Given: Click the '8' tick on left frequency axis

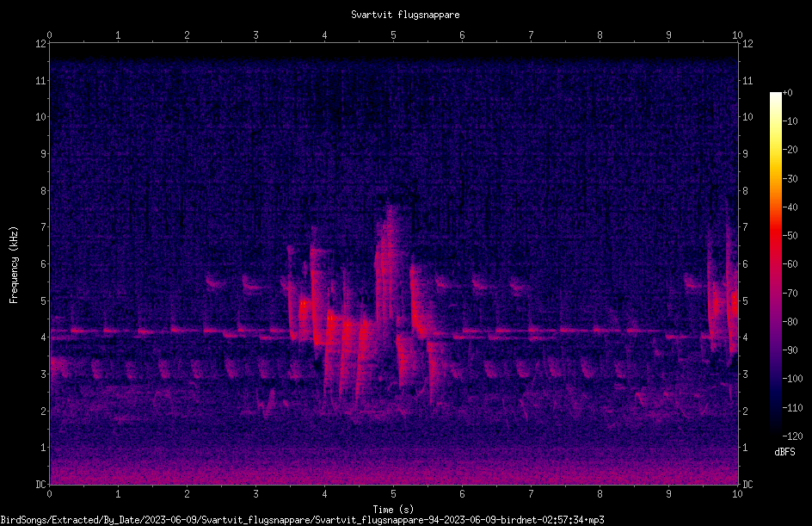Looking at the screenshot, I should coord(43,191).
